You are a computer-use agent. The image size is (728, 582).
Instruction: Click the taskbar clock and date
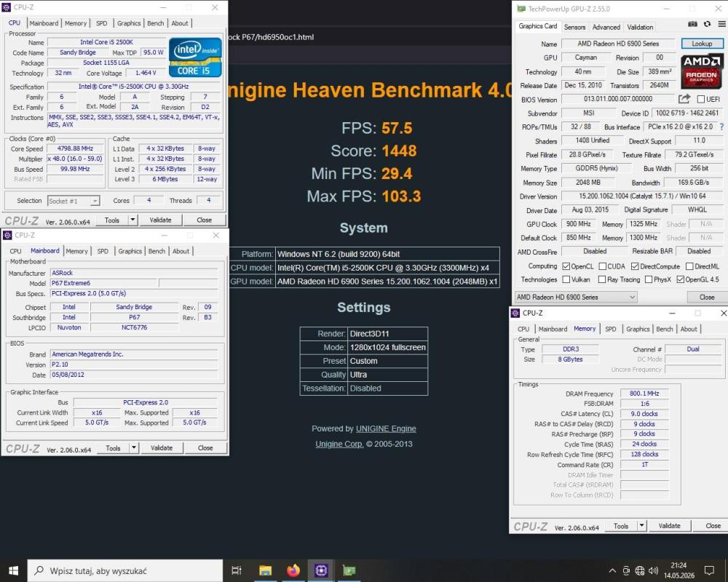[678, 570]
